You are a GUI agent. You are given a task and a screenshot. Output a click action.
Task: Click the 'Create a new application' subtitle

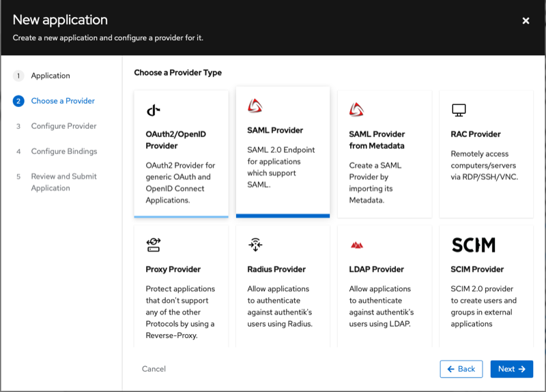click(x=108, y=37)
